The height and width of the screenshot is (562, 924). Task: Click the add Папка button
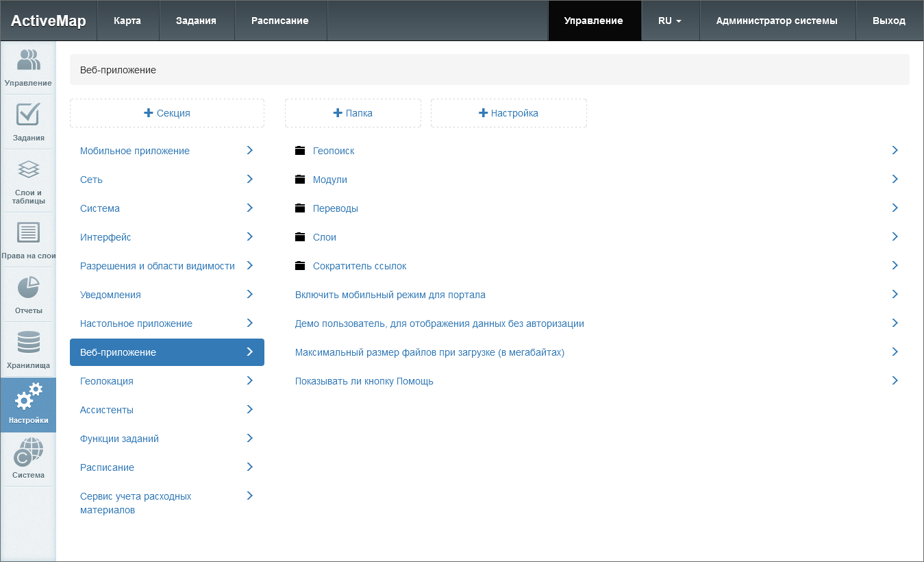(x=353, y=113)
